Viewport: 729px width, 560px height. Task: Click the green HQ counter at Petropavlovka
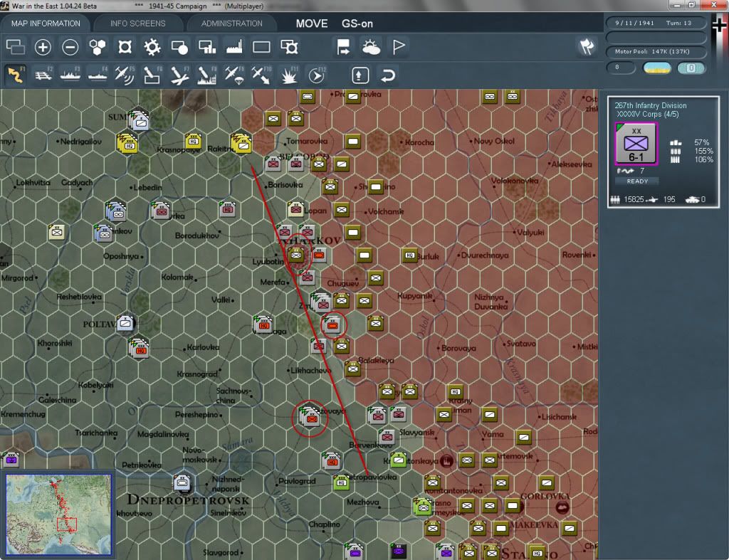(x=341, y=482)
